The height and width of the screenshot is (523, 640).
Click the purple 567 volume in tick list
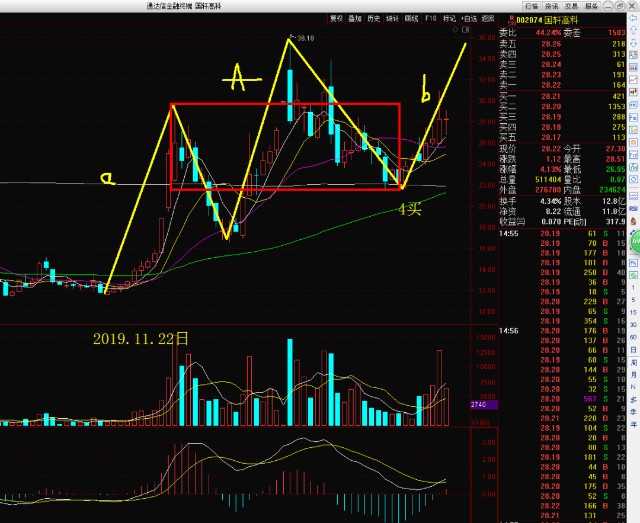tap(590, 399)
